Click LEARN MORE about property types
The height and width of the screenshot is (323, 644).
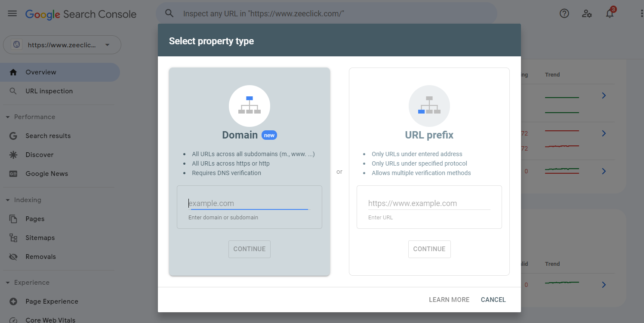tap(449, 299)
